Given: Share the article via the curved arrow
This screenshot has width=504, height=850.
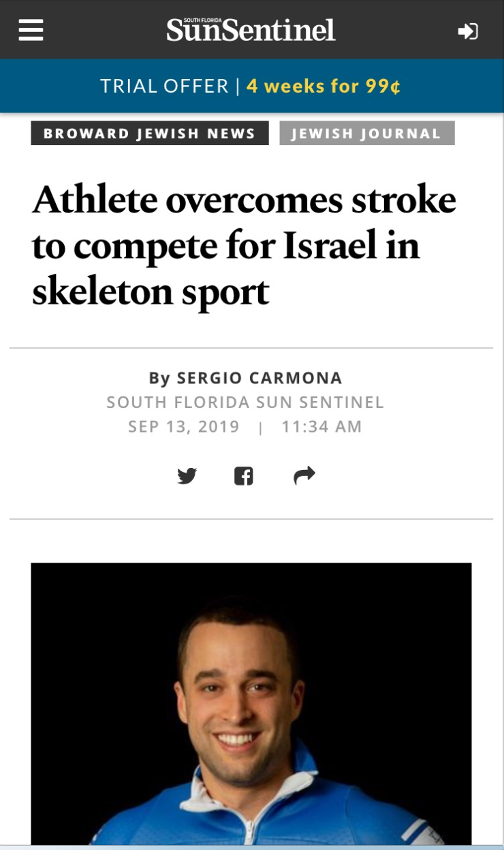Looking at the screenshot, I should click(304, 475).
